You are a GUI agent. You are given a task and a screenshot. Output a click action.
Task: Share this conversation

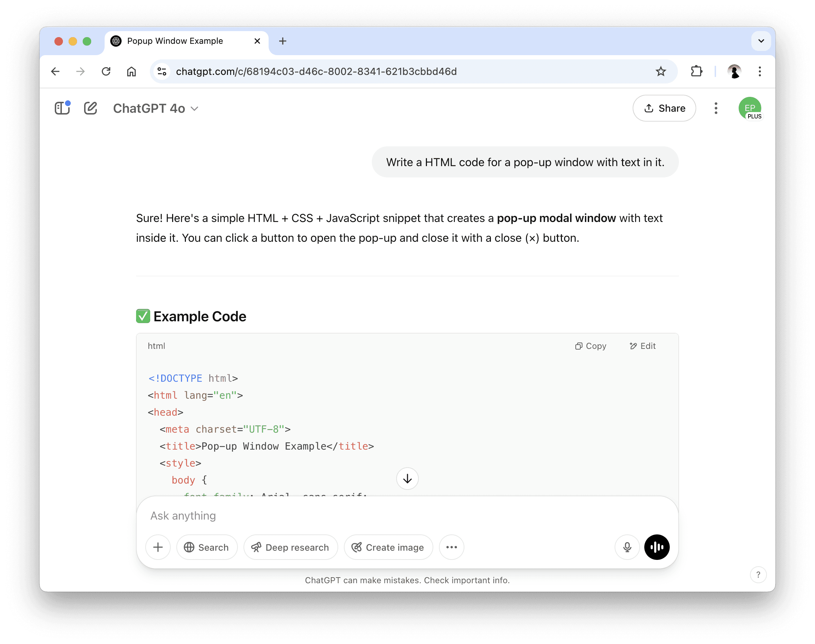pos(664,108)
